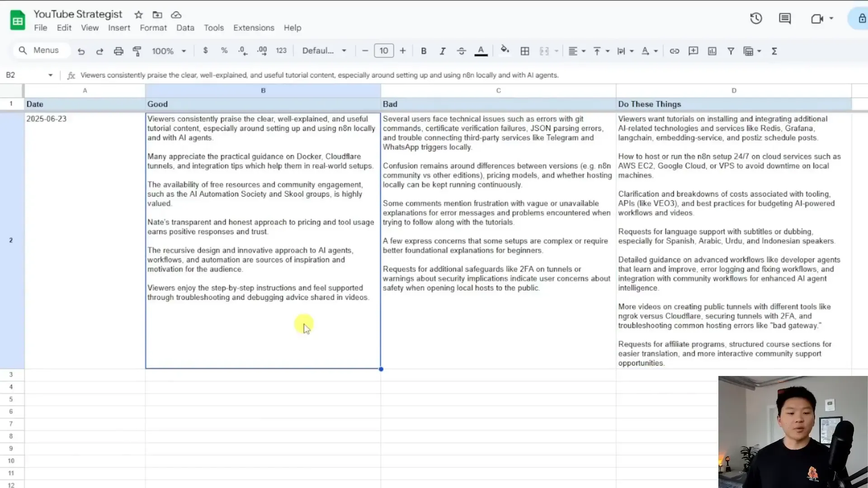The image size is (868, 488).
Task: Insert a link
Action: (675, 51)
